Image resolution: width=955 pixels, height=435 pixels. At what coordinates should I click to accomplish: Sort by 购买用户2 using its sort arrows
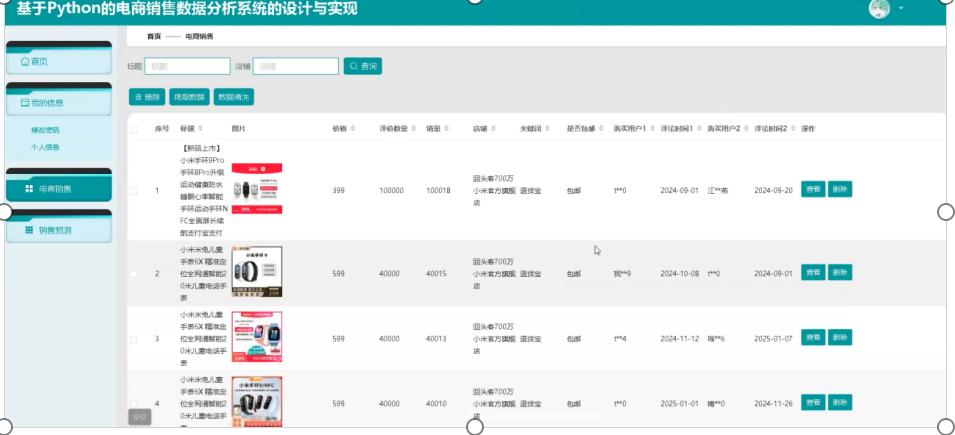pyautogui.click(x=747, y=129)
